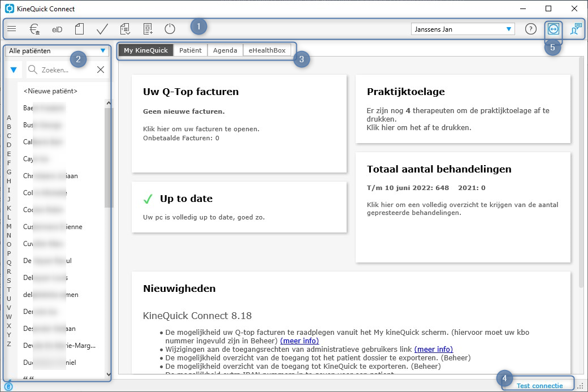Click 'Onbetaalde Facturen: 0' text

pyautogui.click(x=181, y=138)
